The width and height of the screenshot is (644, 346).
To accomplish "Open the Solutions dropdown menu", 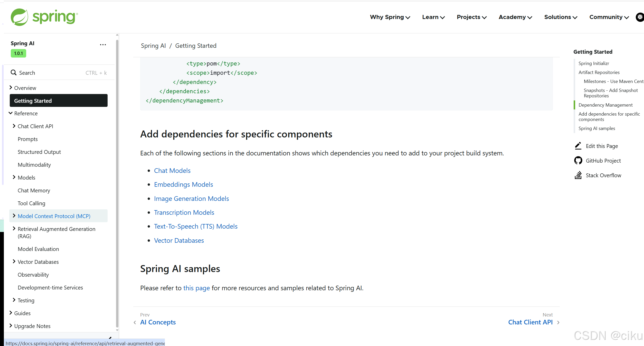I will pos(561,17).
